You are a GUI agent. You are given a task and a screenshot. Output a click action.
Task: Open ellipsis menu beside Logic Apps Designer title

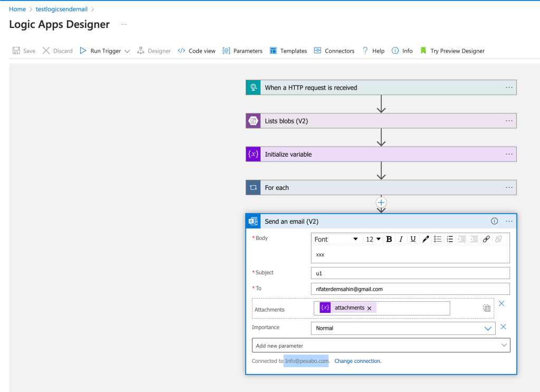click(124, 24)
